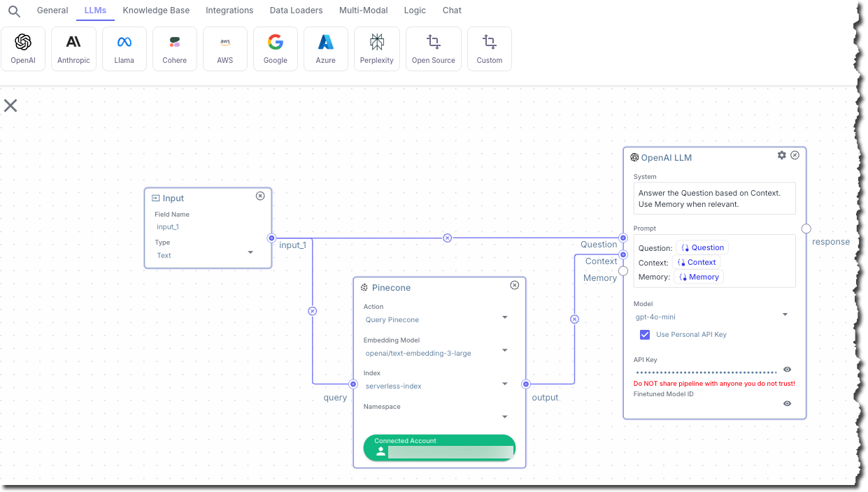Uncheck Use Personal API Key

644,334
